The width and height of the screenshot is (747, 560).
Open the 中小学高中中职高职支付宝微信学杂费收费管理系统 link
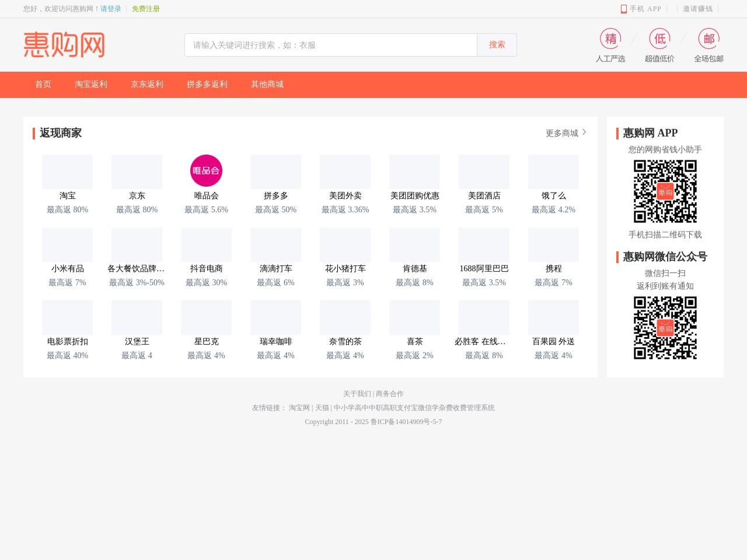click(x=414, y=408)
